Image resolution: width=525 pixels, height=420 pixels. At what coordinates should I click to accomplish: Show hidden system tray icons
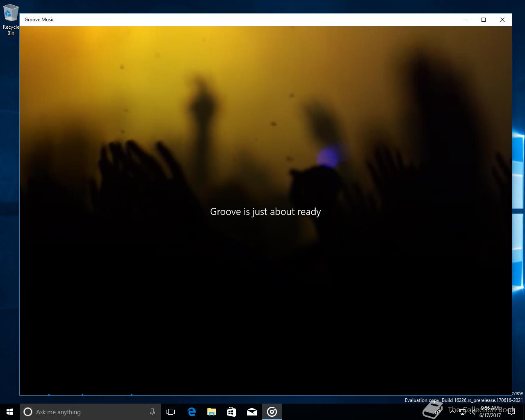pos(452,412)
